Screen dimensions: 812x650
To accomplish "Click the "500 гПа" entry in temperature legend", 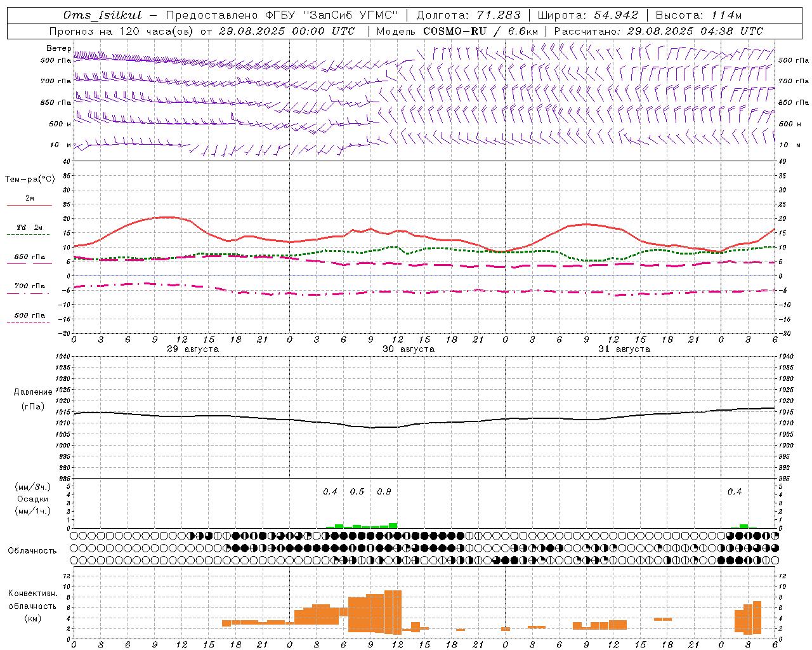I will click(30, 315).
